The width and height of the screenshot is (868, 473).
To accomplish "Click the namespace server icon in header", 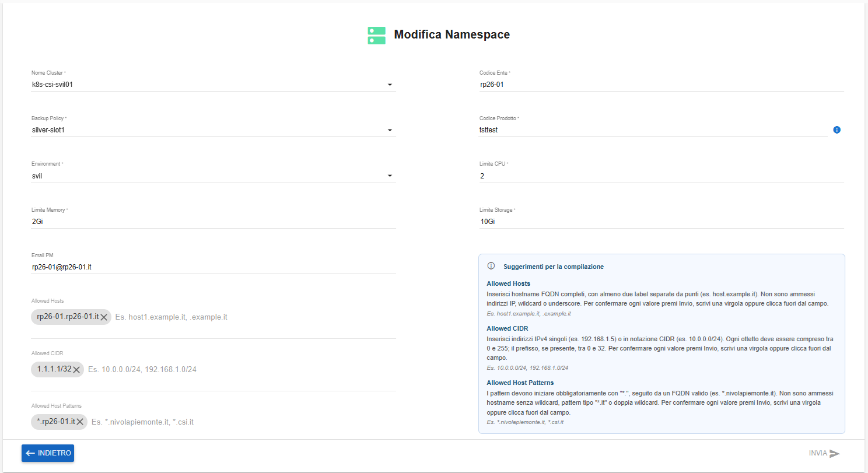I will pos(376,35).
